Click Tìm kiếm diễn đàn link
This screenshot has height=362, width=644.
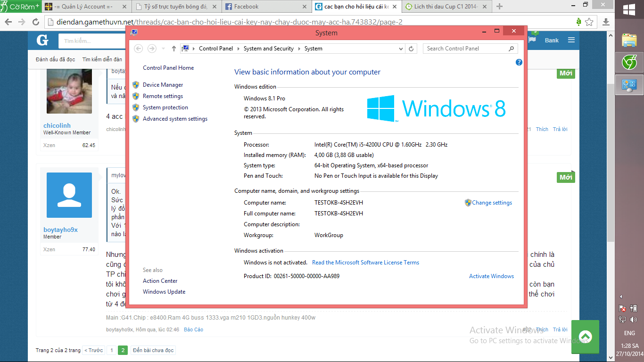(x=102, y=59)
